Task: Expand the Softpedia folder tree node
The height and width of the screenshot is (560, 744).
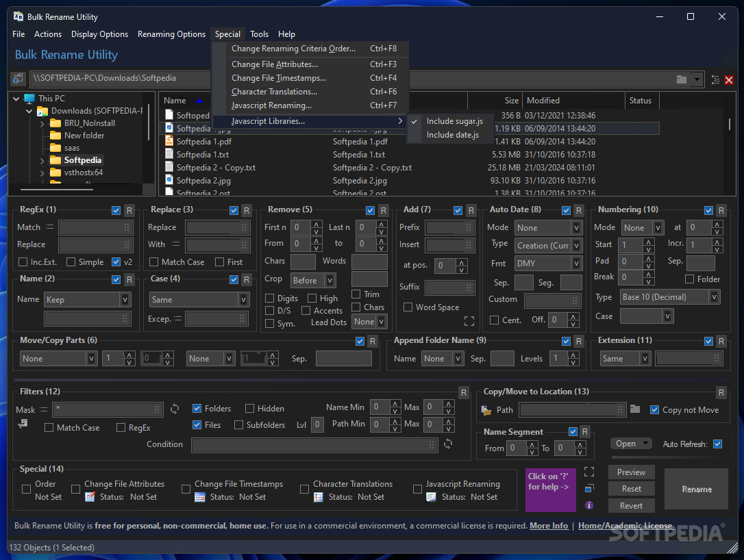Action: coord(42,161)
